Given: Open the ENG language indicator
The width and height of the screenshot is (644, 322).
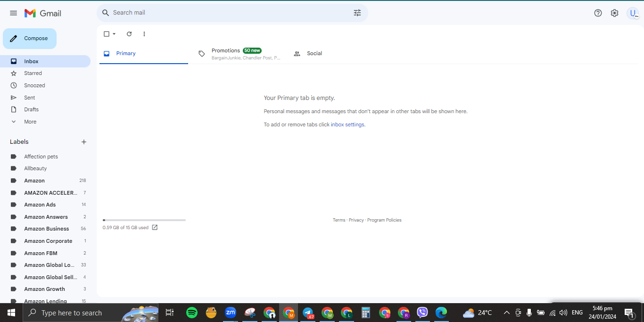Looking at the screenshot, I should point(577,313).
